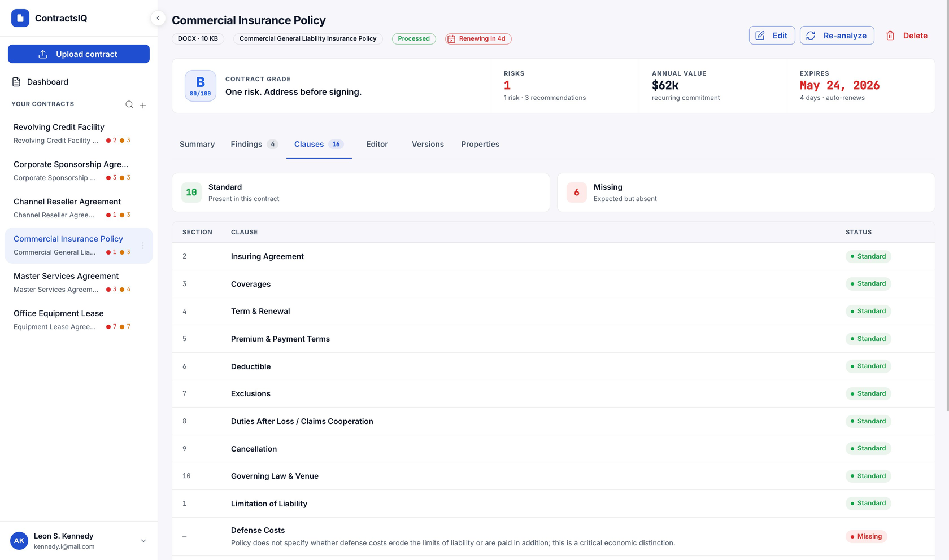Click the Processed status badge
The image size is (949, 560).
pos(413,39)
